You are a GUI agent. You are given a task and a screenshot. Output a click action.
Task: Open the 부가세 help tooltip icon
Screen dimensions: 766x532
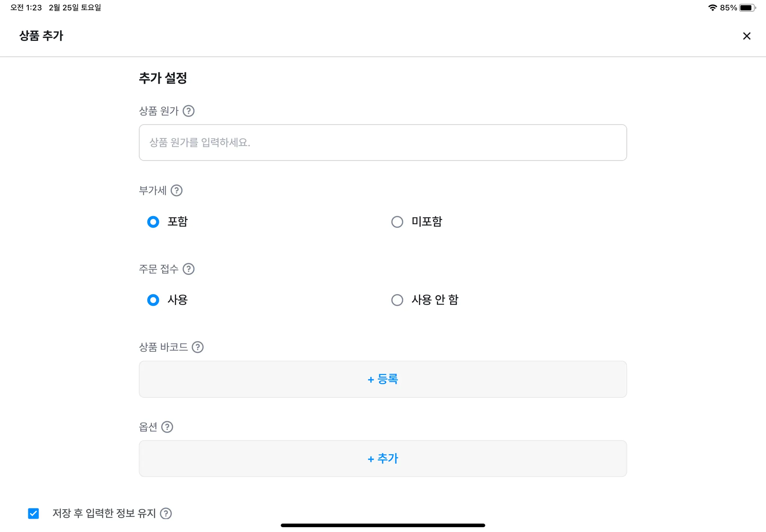[177, 191]
